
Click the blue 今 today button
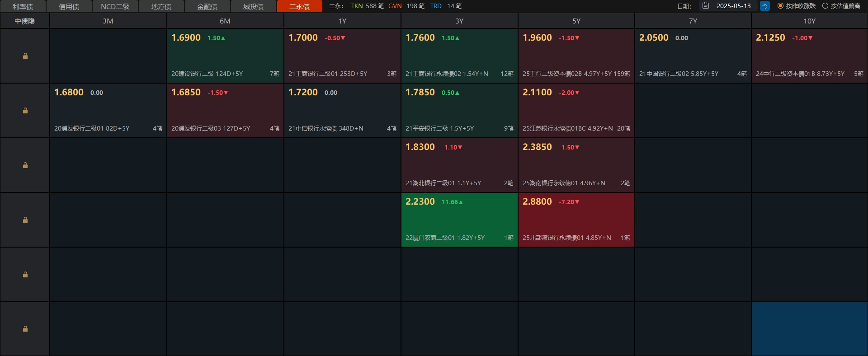pos(765,6)
